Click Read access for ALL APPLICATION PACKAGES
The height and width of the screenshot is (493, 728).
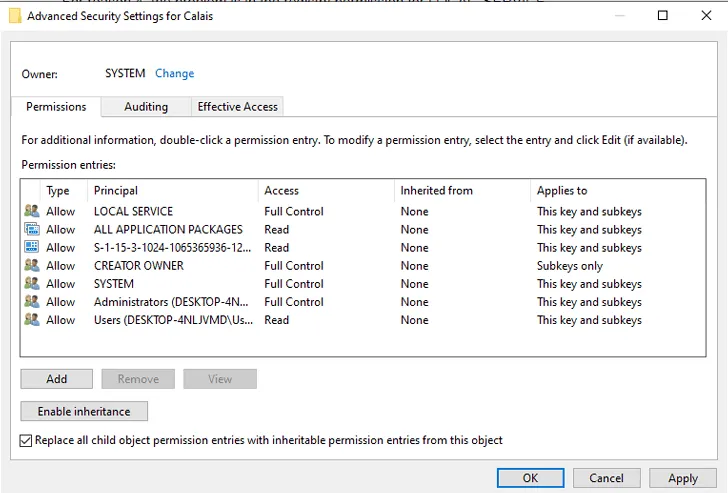tap(277, 229)
